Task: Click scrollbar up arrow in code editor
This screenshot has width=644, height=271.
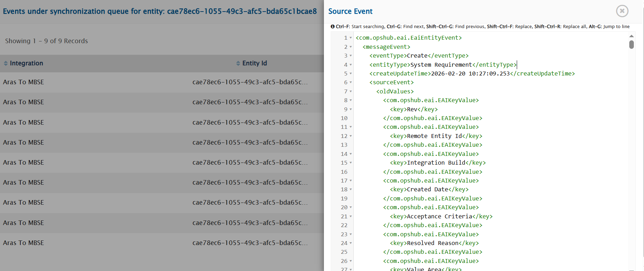Action: click(x=631, y=36)
